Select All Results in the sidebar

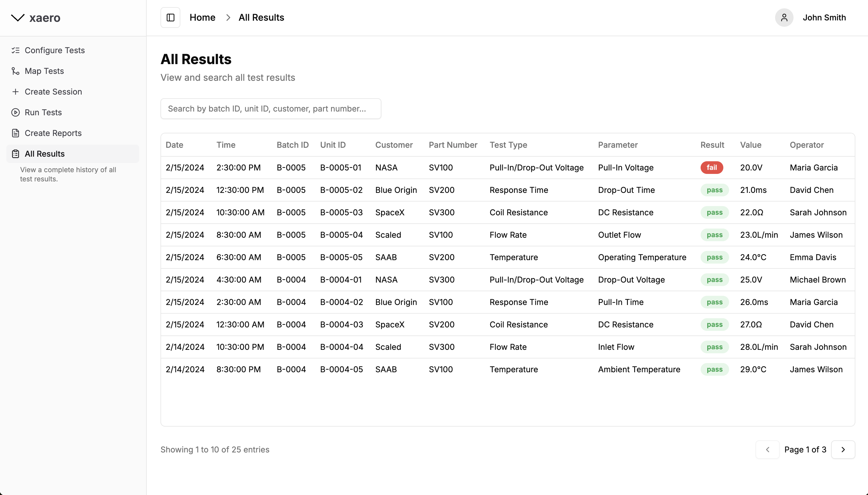[45, 153]
